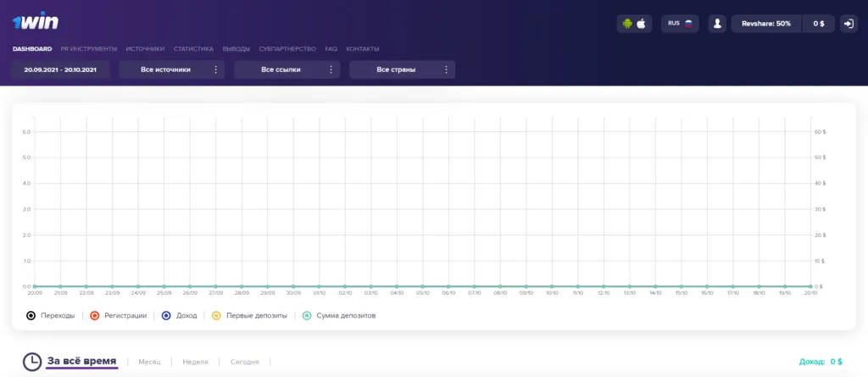Open the Статистика menu item
Screen dimensions: 868x377
(193, 49)
